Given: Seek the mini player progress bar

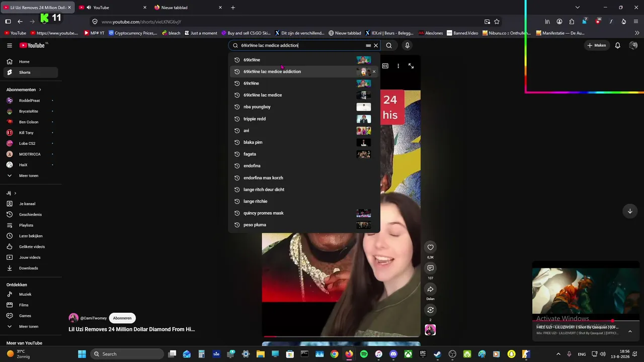Looking at the screenshot, I should click(x=586, y=321).
